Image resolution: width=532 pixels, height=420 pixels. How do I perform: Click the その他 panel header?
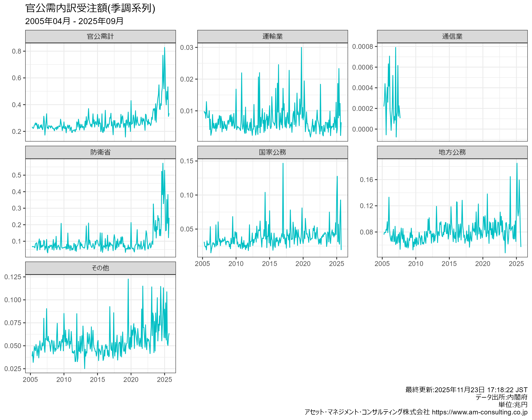(x=100, y=268)
